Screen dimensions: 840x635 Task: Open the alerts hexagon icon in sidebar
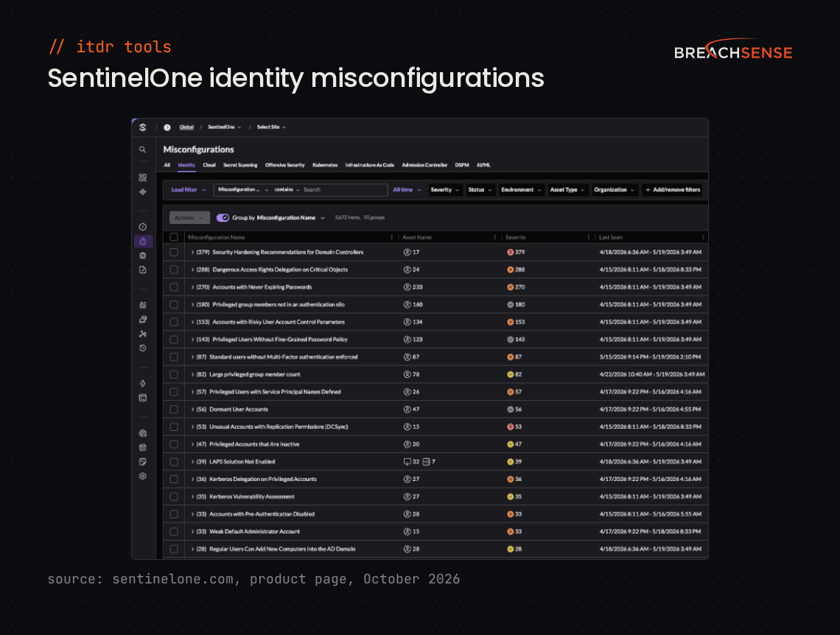pos(142,227)
